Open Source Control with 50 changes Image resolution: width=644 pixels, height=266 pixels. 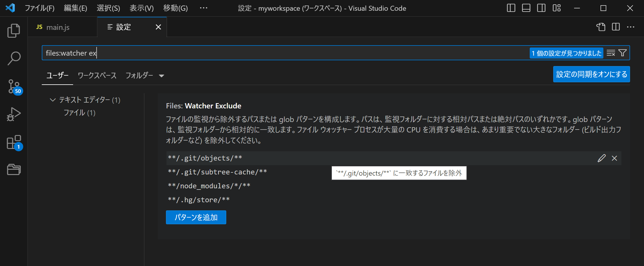tap(14, 86)
